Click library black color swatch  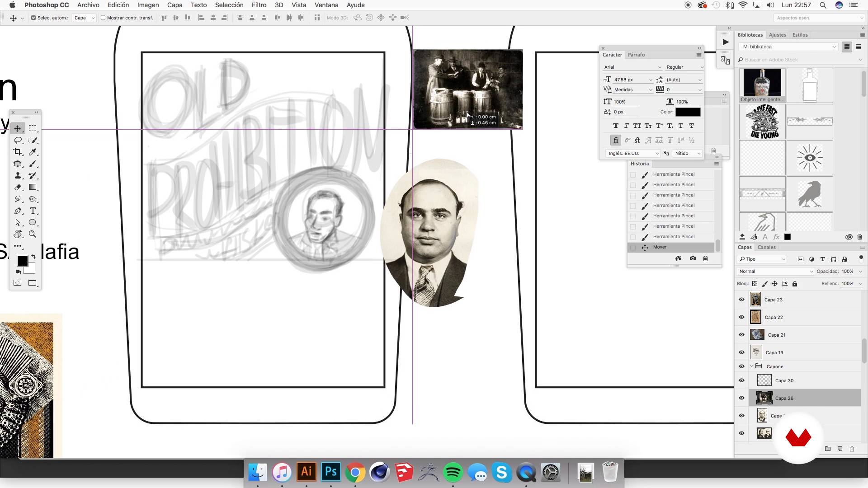787,237
